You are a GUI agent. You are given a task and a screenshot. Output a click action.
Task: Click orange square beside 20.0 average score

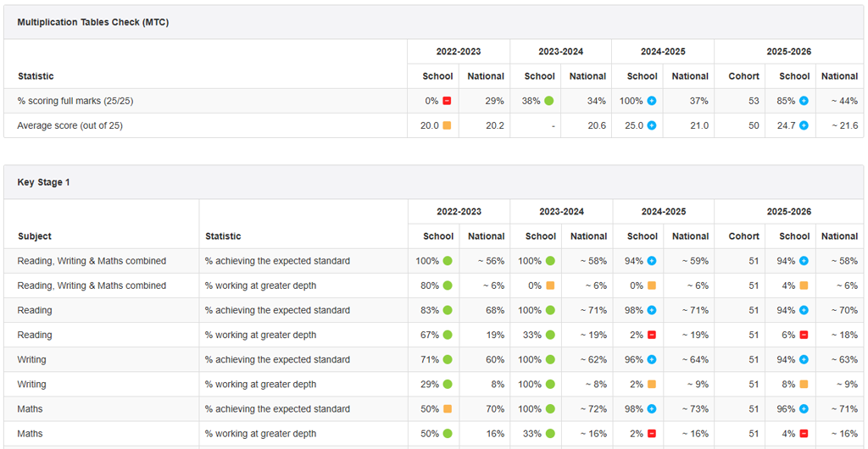[x=448, y=125]
